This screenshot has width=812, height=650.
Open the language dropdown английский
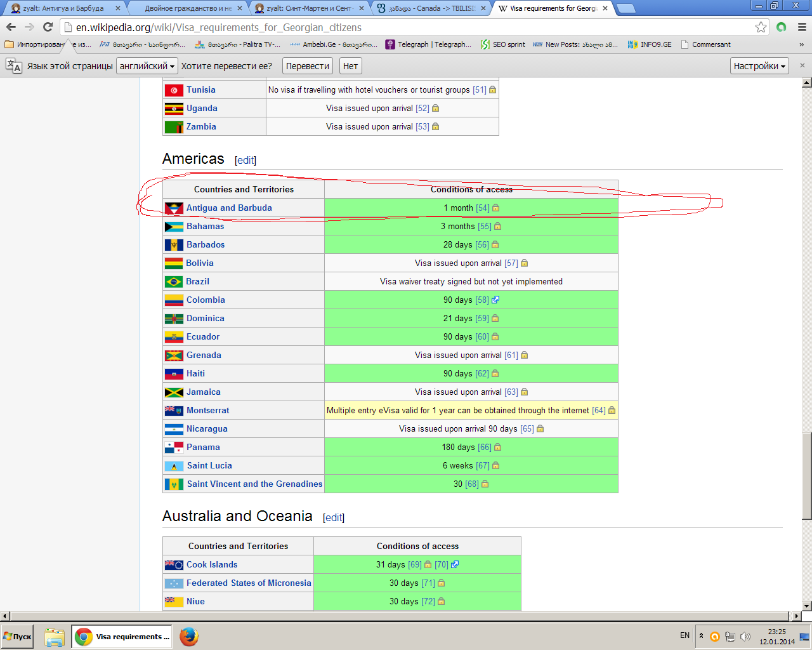pyautogui.click(x=147, y=66)
